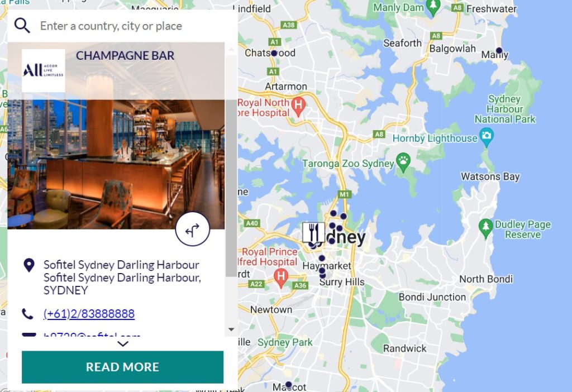The width and height of the screenshot is (572, 392).
Task: Click the Royal Prince Alfred Hospital marker
Action: point(281,278)
